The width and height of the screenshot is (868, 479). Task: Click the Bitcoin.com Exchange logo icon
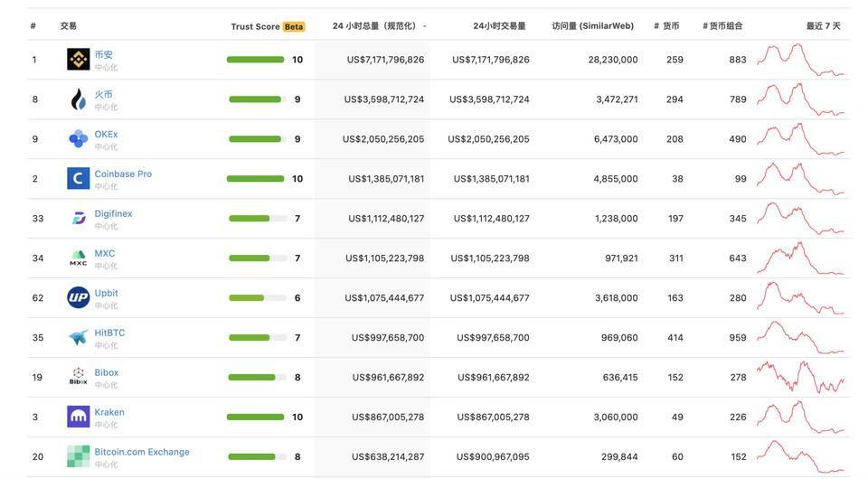78,456
